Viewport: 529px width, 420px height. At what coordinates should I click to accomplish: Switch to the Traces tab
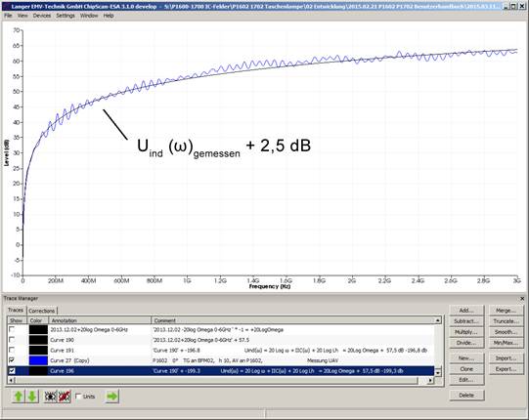tap(16, 310)
